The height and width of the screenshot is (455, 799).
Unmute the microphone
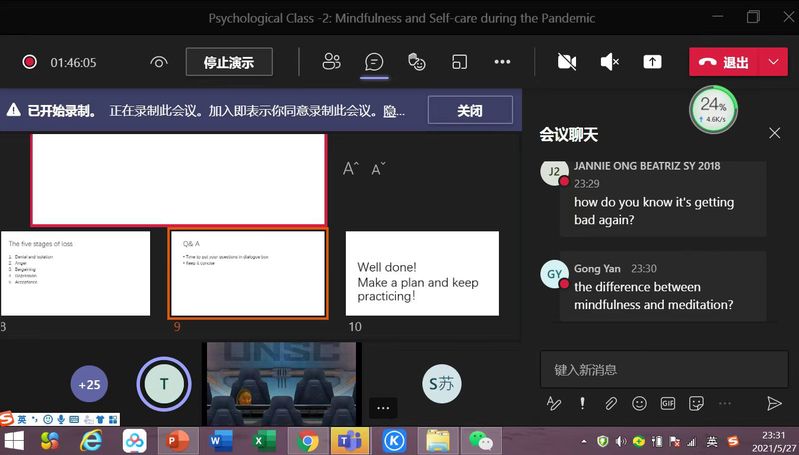tap(609, 62)
